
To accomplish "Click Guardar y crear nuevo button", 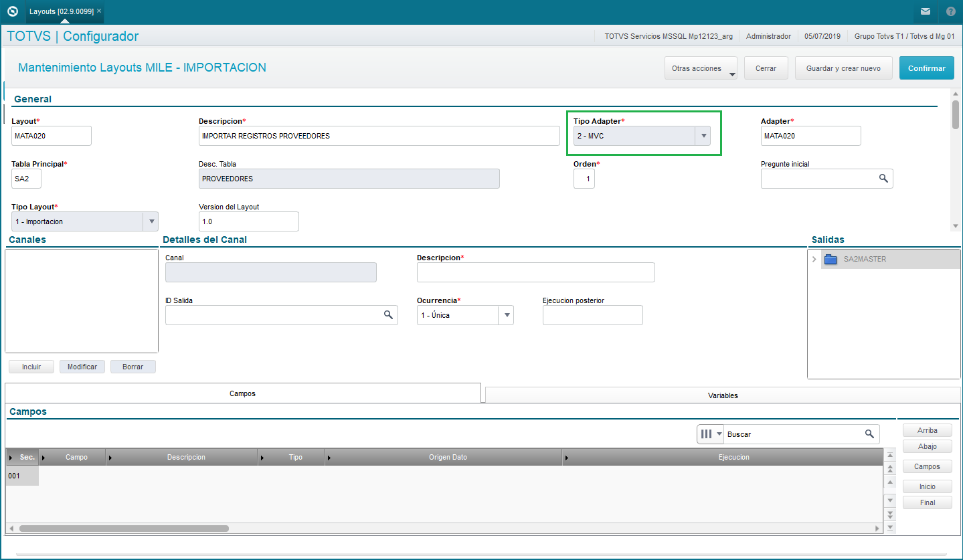I will [x=843, y=68].
